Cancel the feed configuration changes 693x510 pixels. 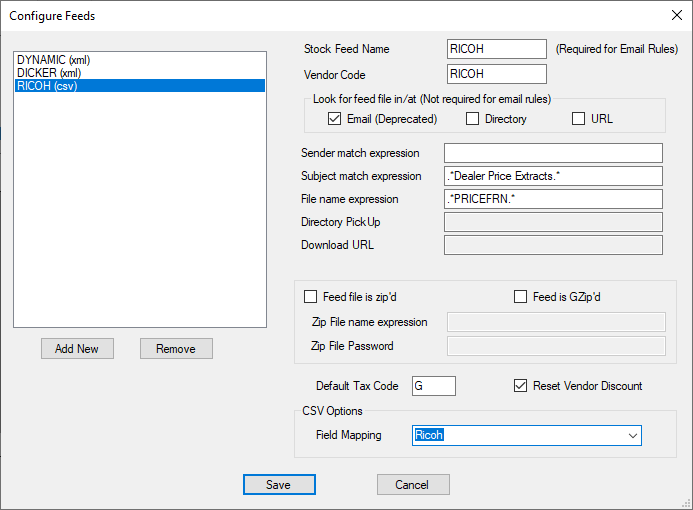coord(413,484)
